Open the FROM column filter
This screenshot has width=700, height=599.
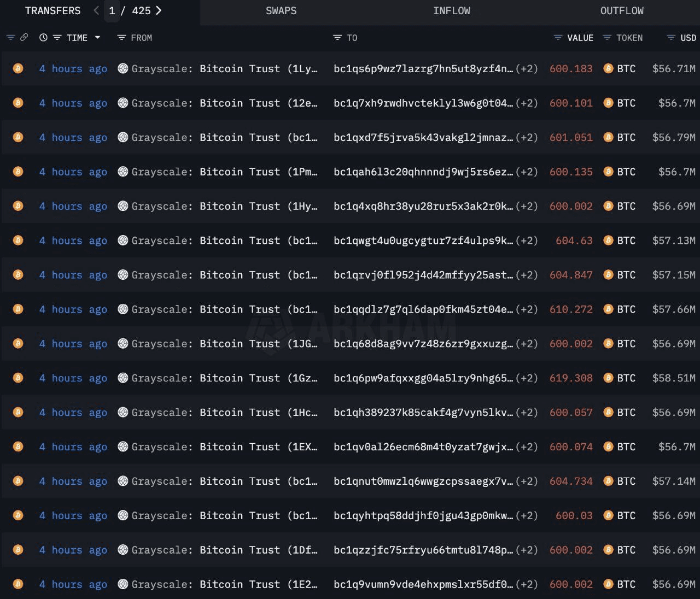tap(121, 38)
